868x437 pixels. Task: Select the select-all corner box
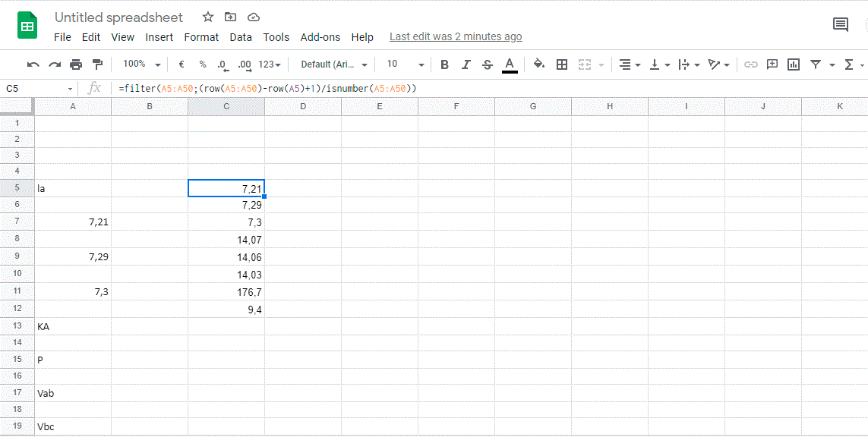tap(17, 106)
